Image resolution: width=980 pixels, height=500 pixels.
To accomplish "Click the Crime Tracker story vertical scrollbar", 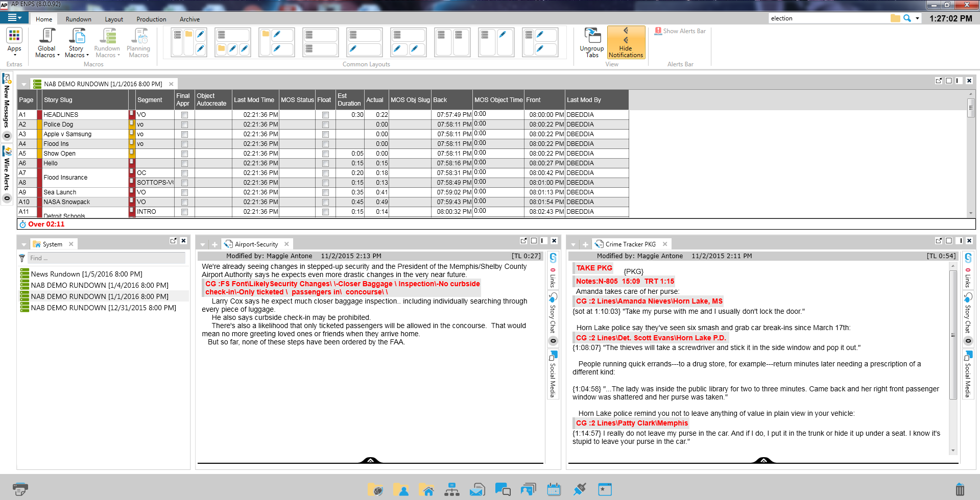I will [953, 335].
